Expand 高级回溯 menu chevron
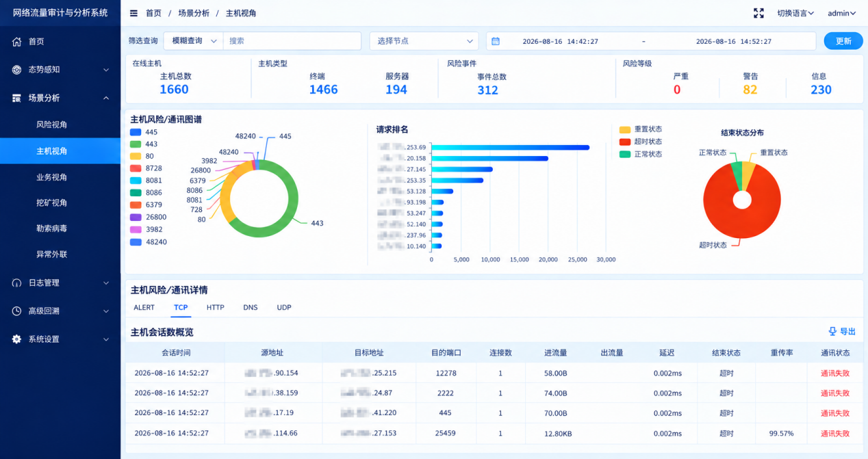 point(106,311)
